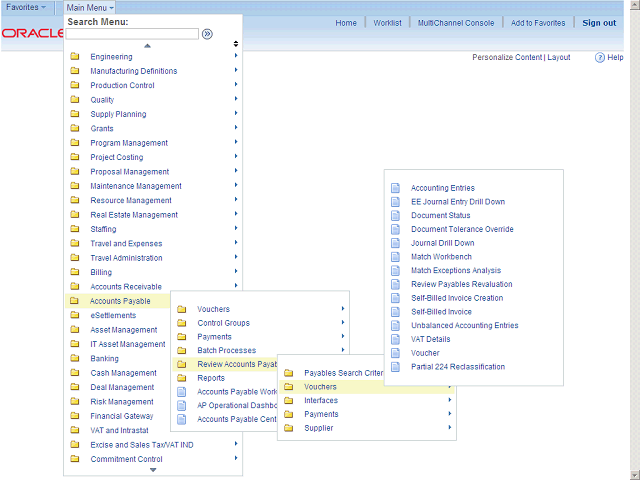This screenshot has height=480, width=640.
Task: Click the AP Operational Dashboard page icon
Action: [181, 406]
